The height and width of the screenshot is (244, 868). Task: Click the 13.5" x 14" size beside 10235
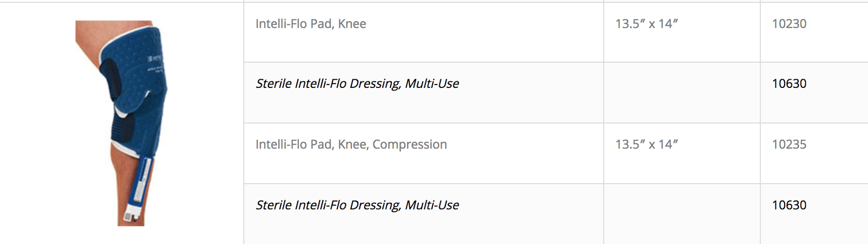pyautogui.click(x=647, y=144)
